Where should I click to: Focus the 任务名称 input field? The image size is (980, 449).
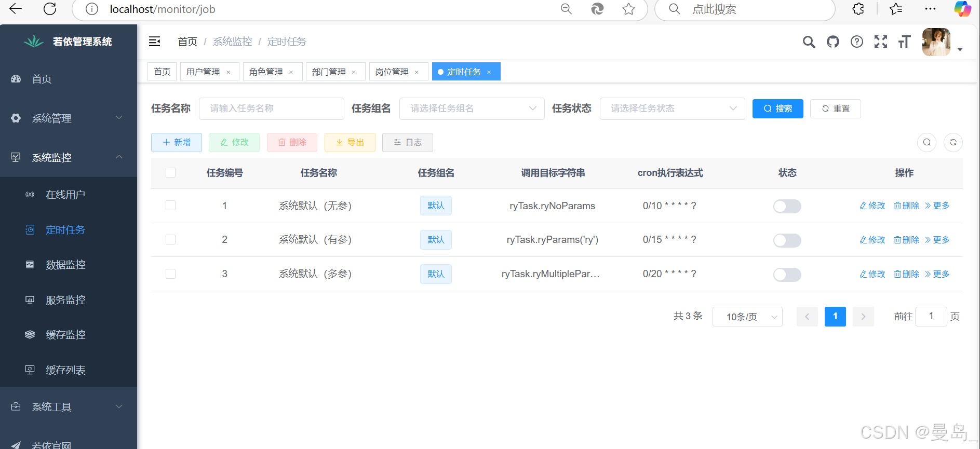(x=271, y=108)
